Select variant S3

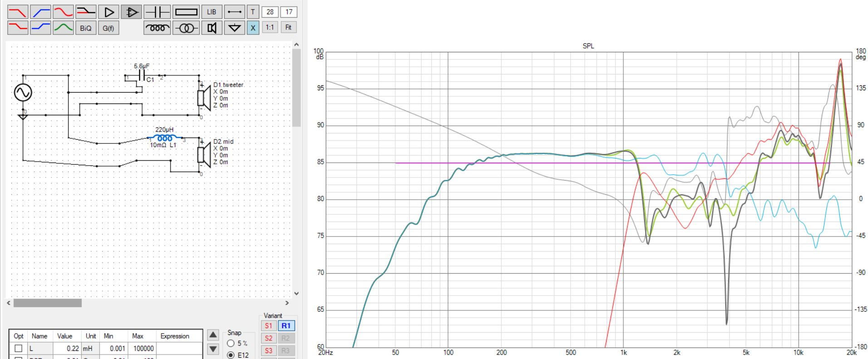coord(268,351)
